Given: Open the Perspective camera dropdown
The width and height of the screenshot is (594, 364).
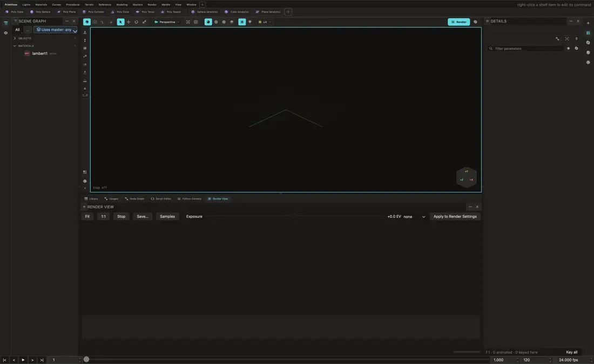Looking at the screenshot, I should [167, 22].
